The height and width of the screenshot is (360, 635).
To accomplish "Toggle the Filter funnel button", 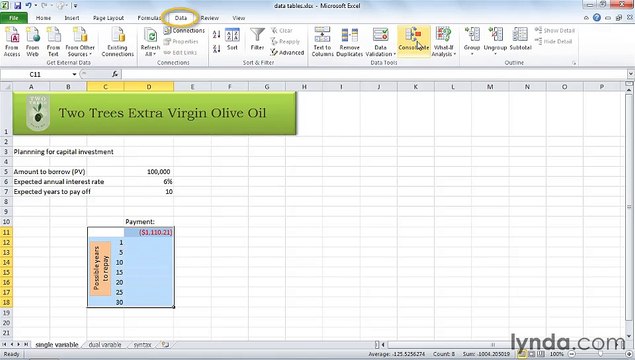I will click(257, 40).
